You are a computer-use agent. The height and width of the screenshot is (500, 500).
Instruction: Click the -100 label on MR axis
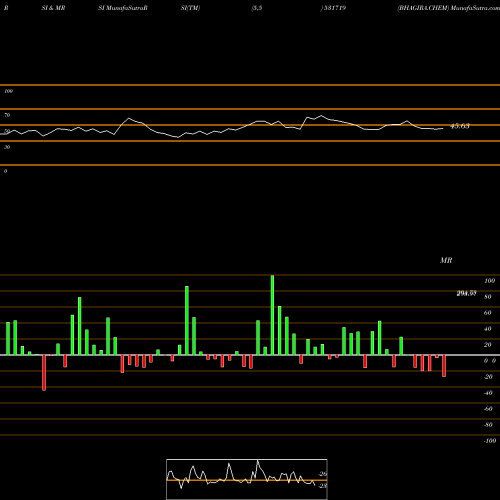490,441
